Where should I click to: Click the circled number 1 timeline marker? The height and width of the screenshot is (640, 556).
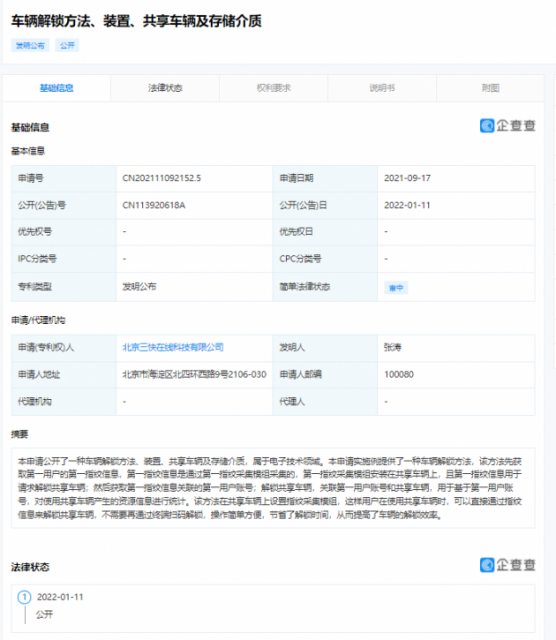click(x=24, y=597)
